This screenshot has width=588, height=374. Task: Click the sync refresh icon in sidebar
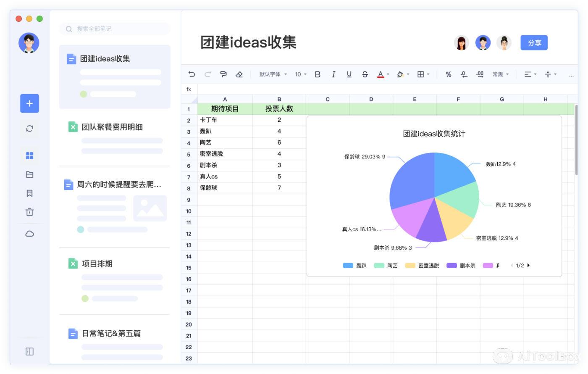click(x=29, y=129)
